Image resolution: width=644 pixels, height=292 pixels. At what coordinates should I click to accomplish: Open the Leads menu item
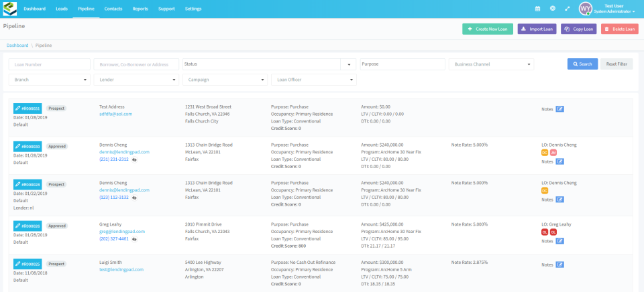(62, 9)
